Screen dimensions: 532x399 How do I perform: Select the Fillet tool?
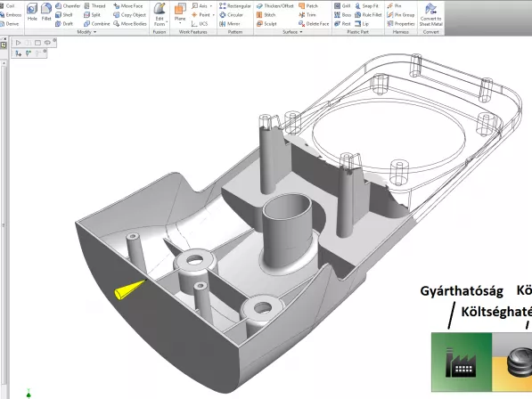coord(46,12)
